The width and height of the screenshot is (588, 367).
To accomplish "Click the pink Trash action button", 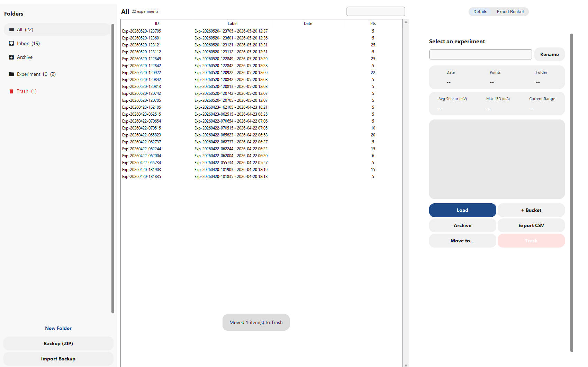I will pos(531,241).
